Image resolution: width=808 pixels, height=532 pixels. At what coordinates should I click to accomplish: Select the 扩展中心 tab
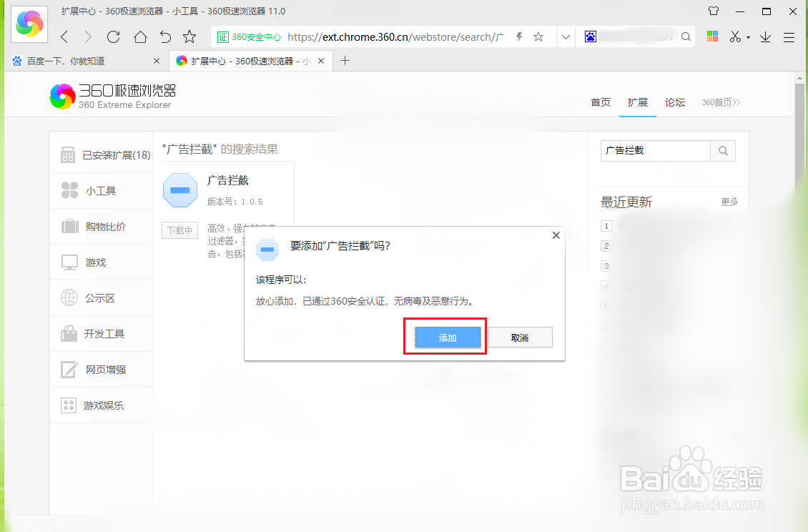click(250, 61)
